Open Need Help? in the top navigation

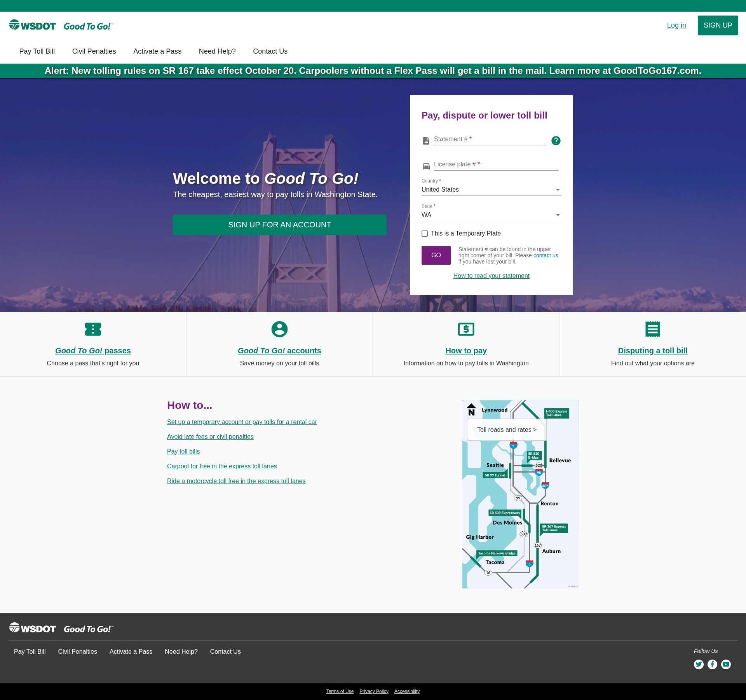[x=217, y=51]
